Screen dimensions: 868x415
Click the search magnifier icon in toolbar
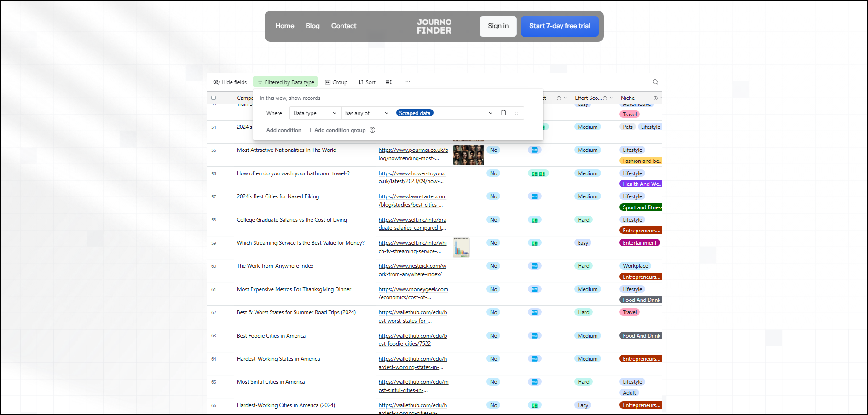(655, 82)
